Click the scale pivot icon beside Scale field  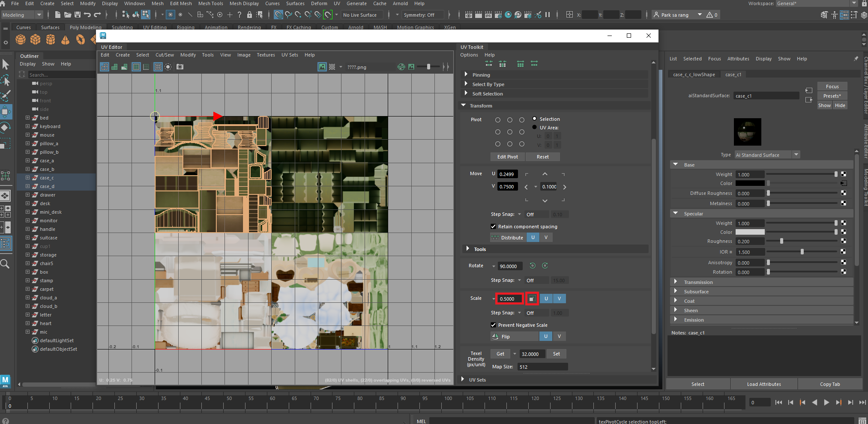coord(532,299)
